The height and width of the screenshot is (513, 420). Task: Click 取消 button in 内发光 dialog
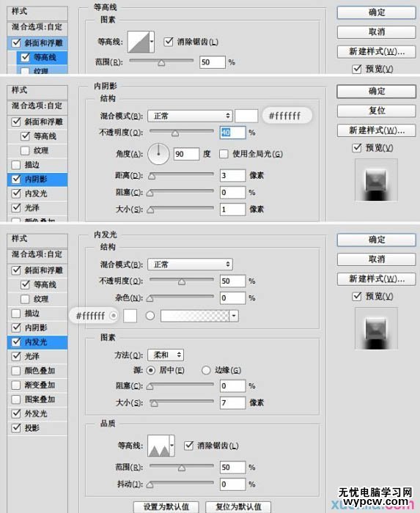click(377, 259)
